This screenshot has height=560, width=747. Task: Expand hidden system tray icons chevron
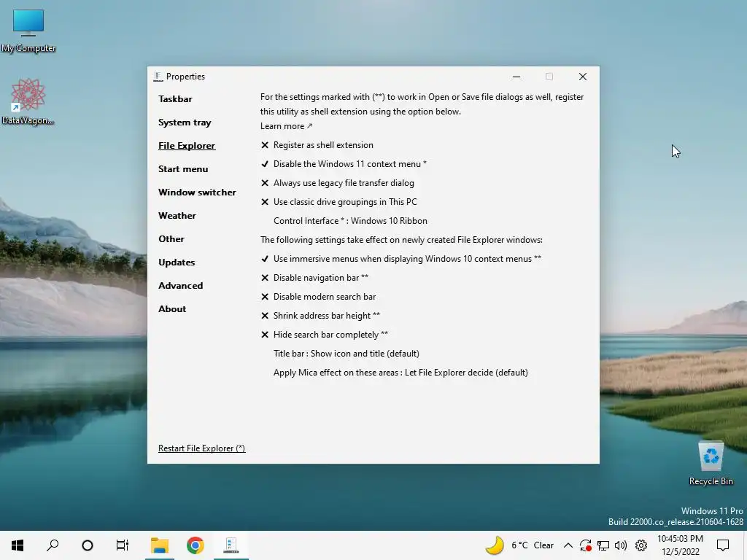(568, 545)
